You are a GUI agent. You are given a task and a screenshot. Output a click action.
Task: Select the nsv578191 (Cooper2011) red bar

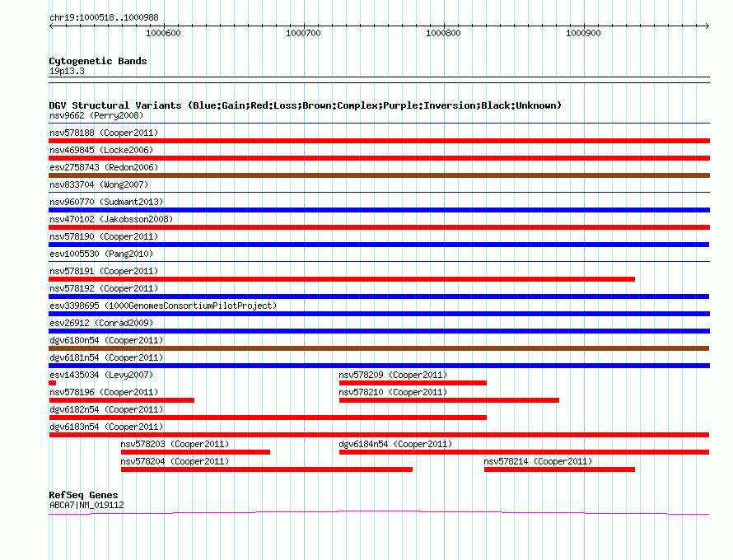tap(342, 279)
